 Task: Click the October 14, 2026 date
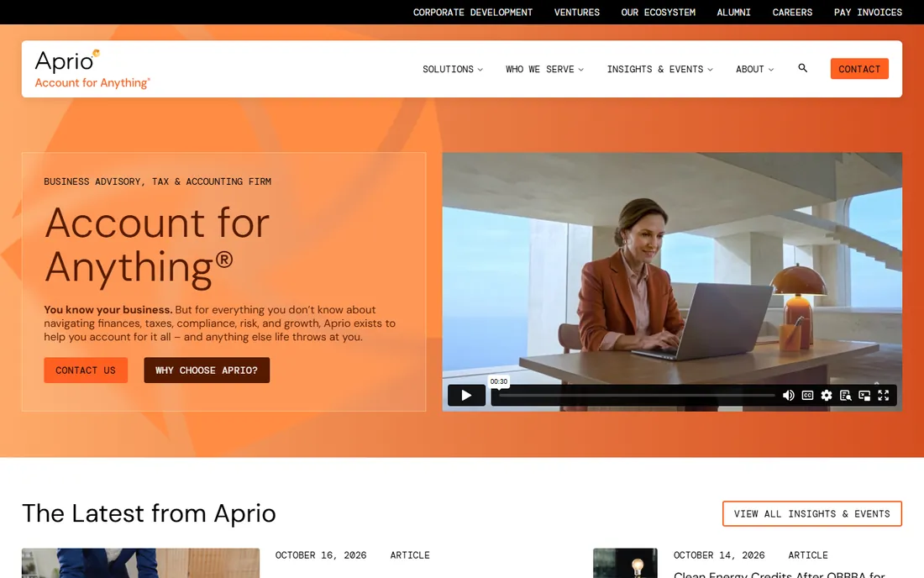(719, 555)
